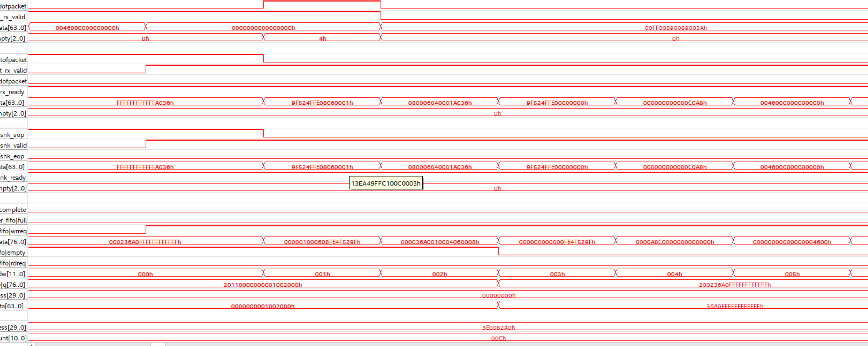Screen dimensions: 868x346
Task: Click usedw value 003h
Action: tap(557, 274)
